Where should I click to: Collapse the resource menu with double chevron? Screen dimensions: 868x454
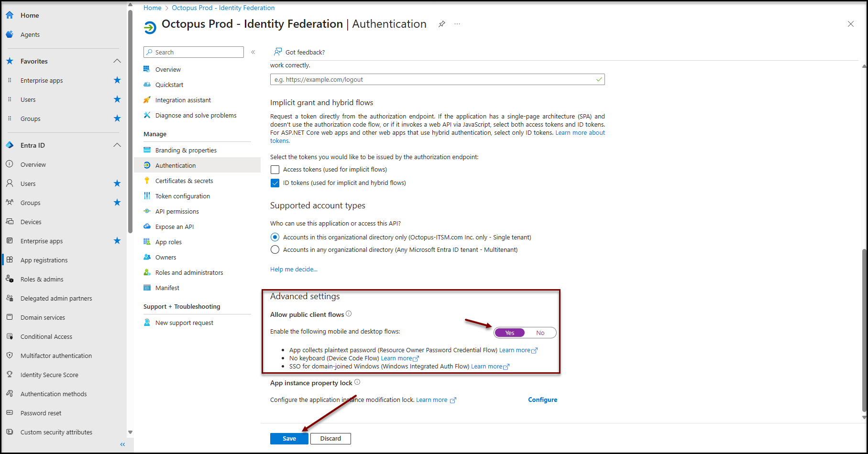click(253, 52)
